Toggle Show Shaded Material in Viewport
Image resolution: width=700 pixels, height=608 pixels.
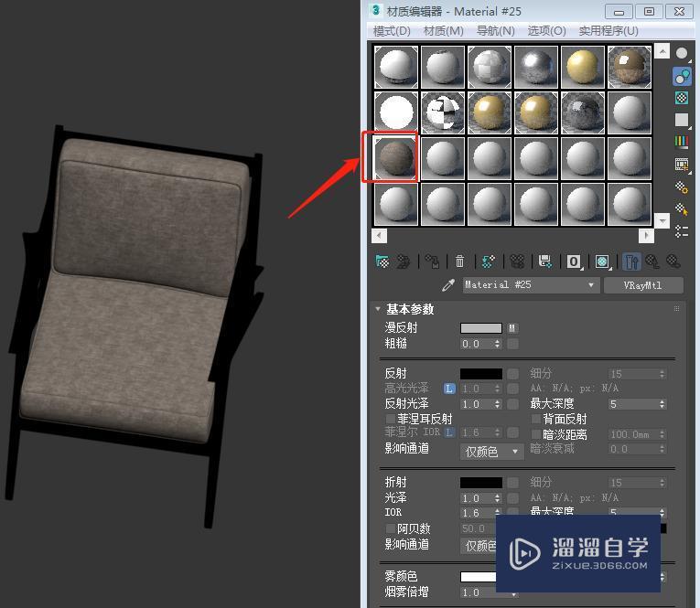[x=602, y=261]
